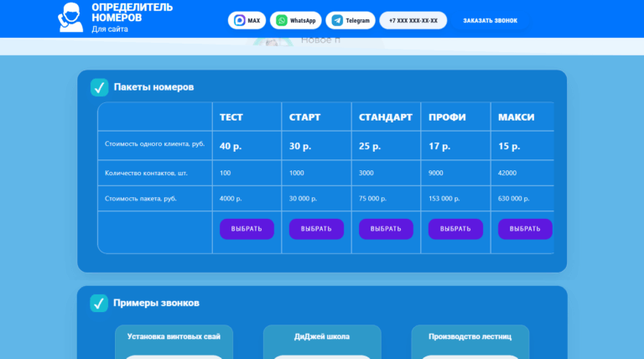This screenshot has width=644, height=359.
Task: Choose the СТАНДАРТ package with ВЫБРАТЬ
Action: pos(386,229)
